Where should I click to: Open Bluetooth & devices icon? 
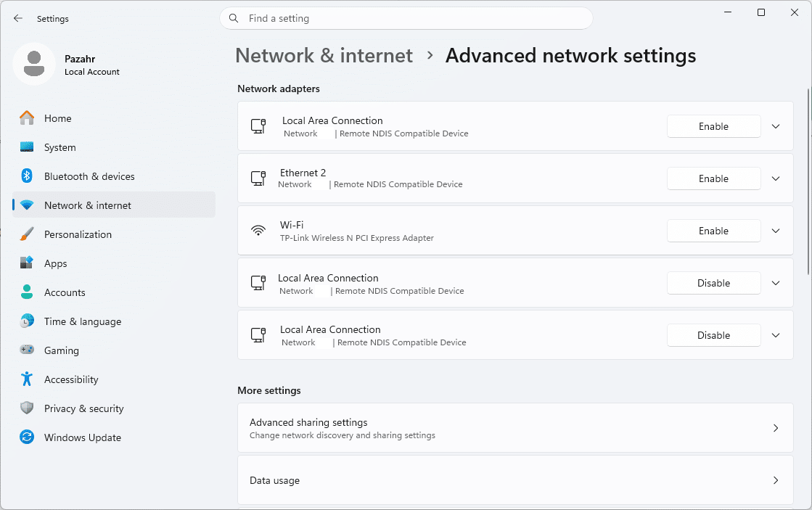tap(27, 176)
